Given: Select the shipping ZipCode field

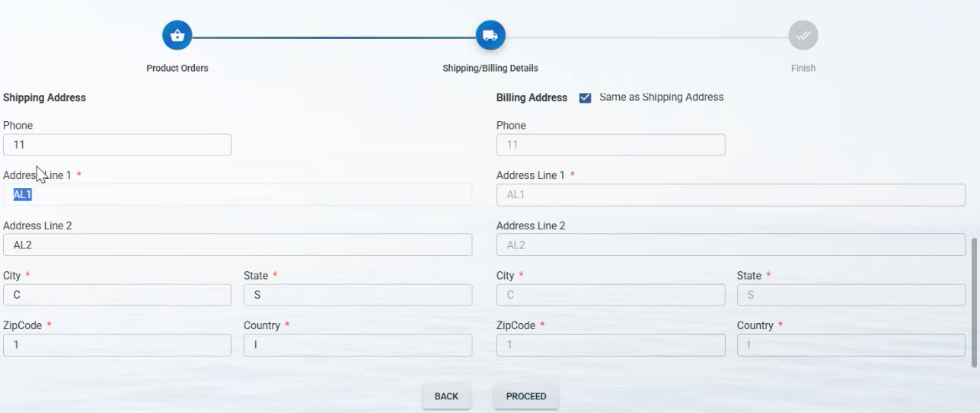Looking at the screenshot, I should 117,345.
